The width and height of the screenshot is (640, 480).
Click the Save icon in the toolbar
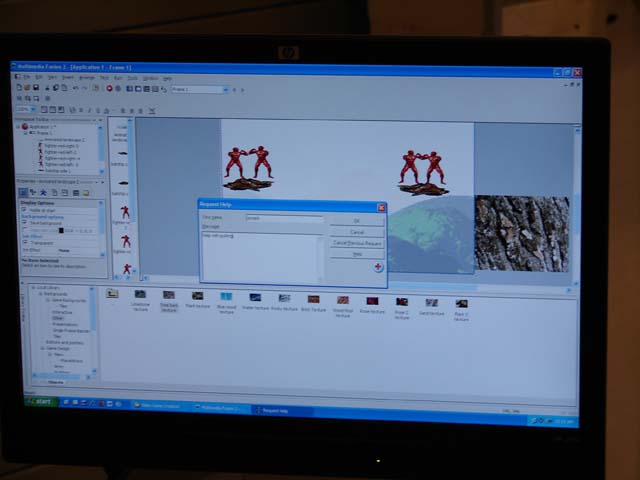click(x=37, y=89)
